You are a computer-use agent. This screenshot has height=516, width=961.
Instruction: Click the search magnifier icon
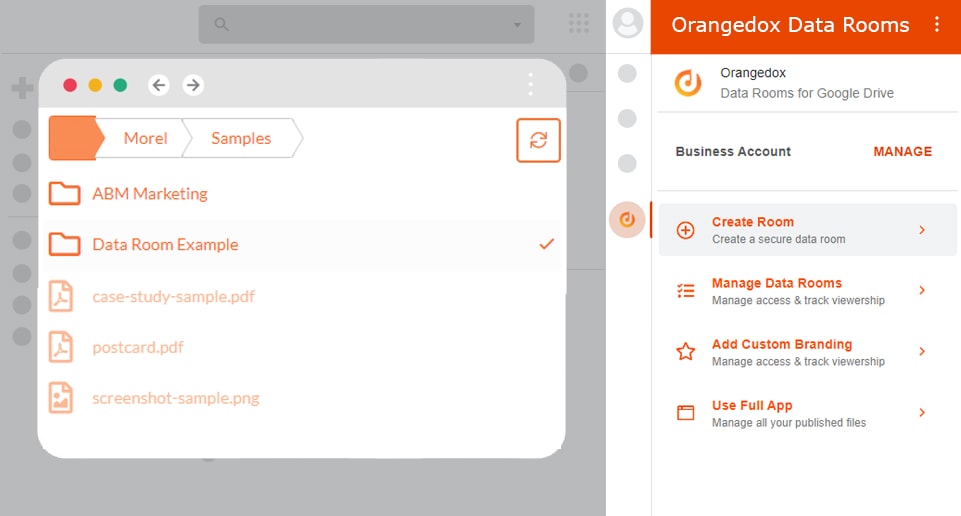(221, 25)
